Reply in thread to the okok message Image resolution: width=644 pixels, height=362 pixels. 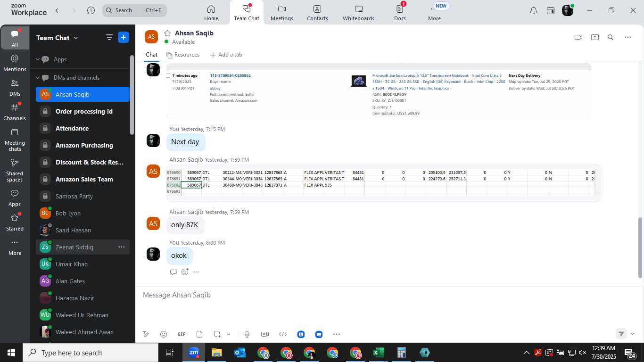coord(173,272)
